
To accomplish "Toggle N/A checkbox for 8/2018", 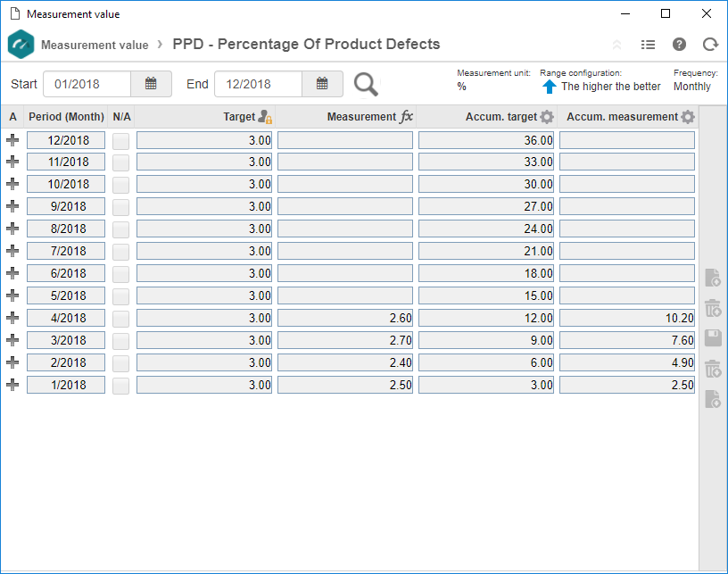I will [120, 229].
